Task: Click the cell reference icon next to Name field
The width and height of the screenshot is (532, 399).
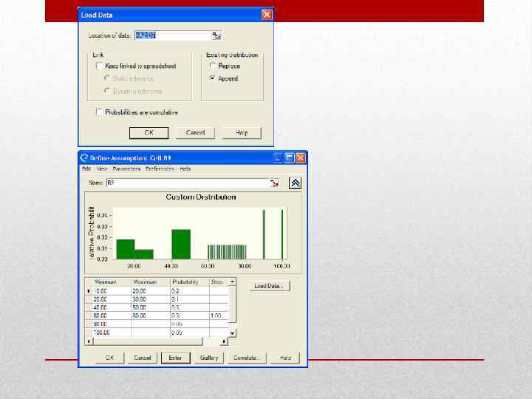Action: [274, 183]
